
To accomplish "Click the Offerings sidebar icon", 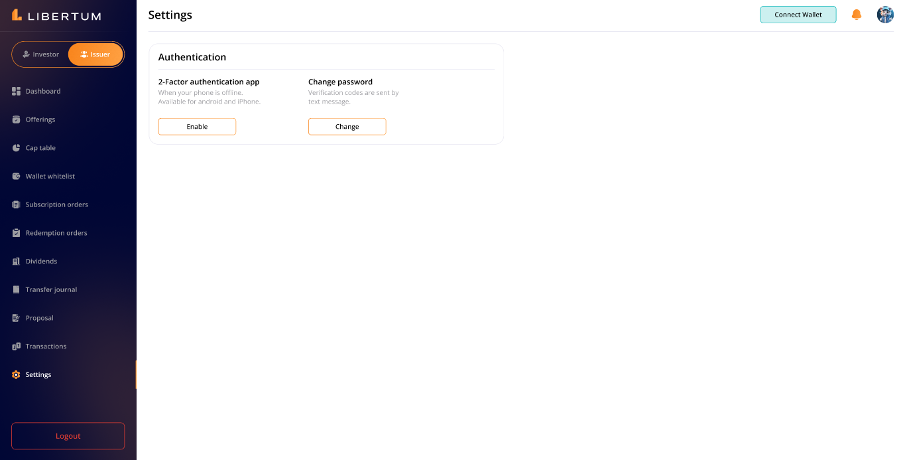I will click(x=16, y=119).
